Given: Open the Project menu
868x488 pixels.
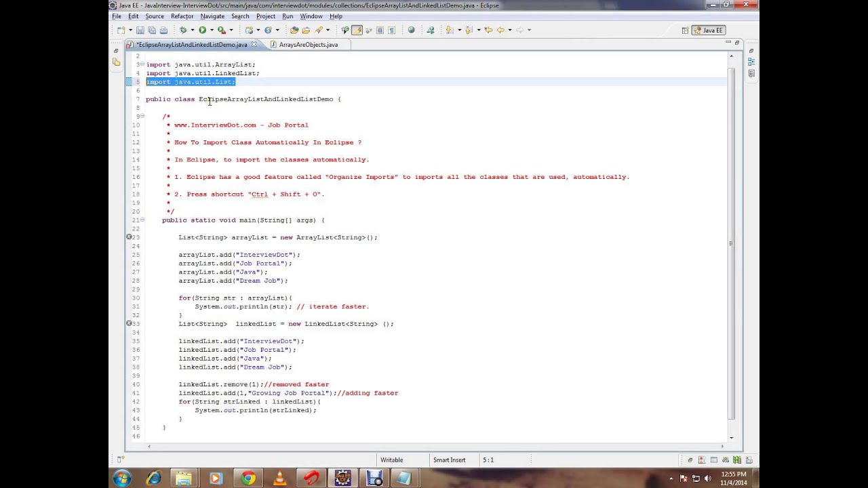Looking at the screenshot, I should (266, 16).
